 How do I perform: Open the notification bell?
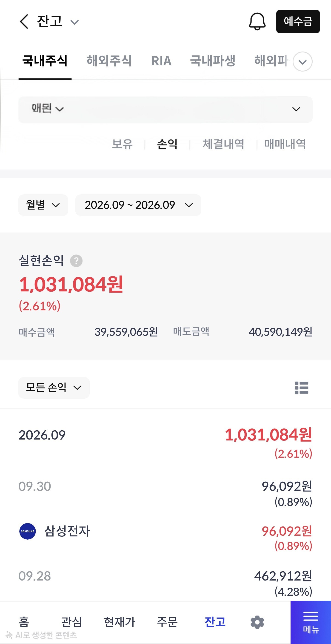point(257,21)
